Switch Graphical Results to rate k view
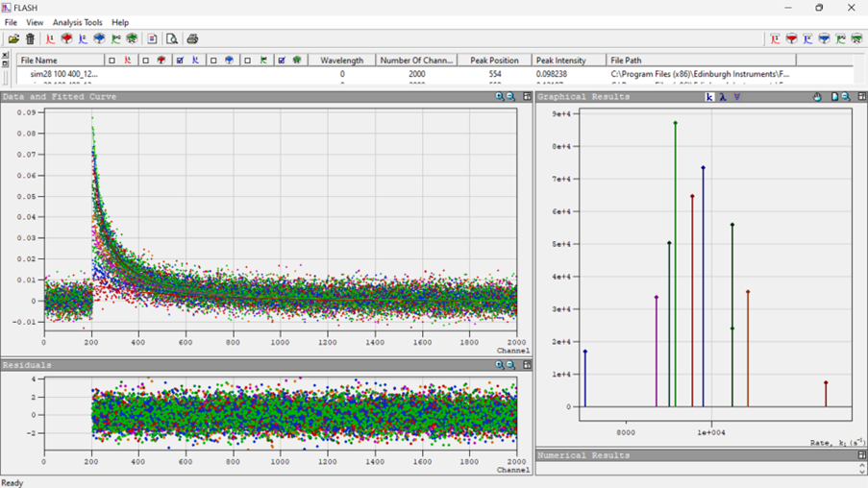Viewport: 868px width, 488px height. (x=709, y=97)
